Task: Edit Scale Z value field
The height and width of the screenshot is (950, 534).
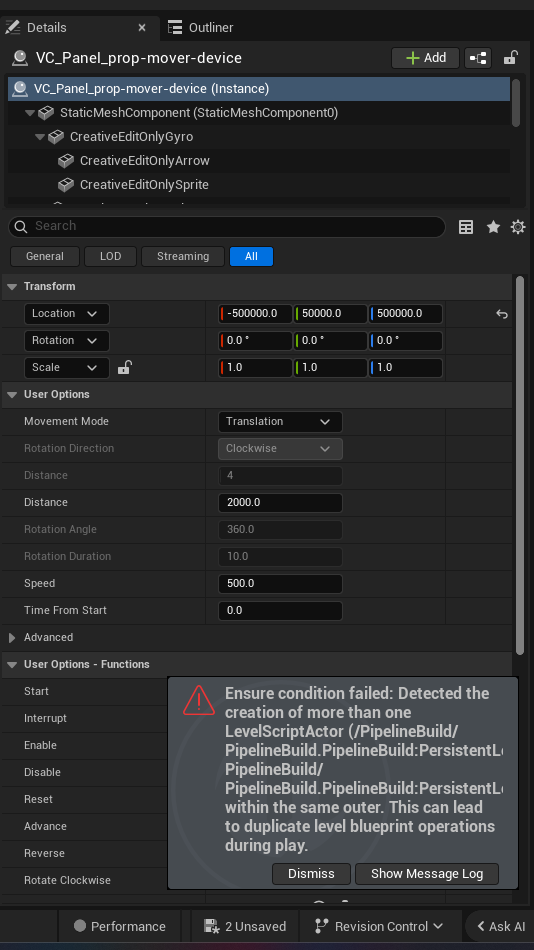Action: pos(406,368)
